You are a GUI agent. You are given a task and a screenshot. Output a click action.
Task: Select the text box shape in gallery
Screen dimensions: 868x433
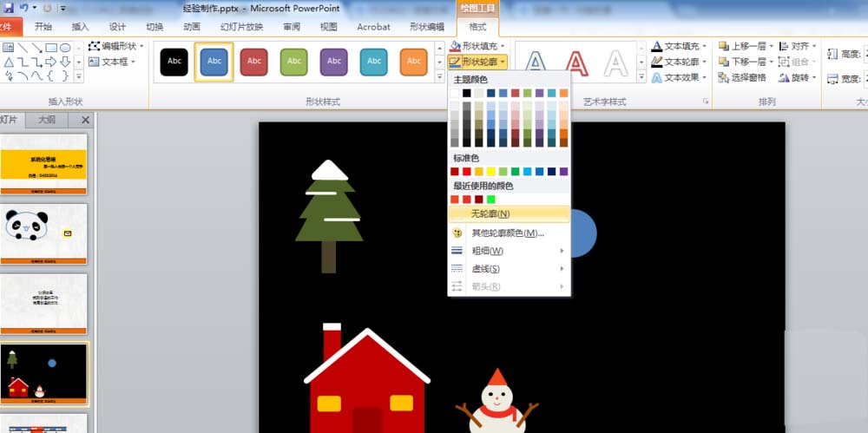click(9, 48)
